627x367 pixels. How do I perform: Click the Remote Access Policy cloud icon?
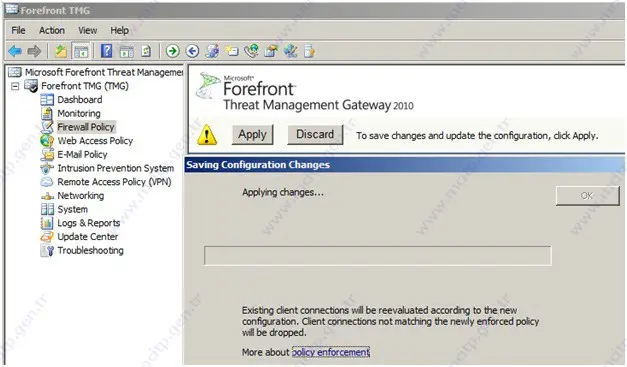point(47,182)
